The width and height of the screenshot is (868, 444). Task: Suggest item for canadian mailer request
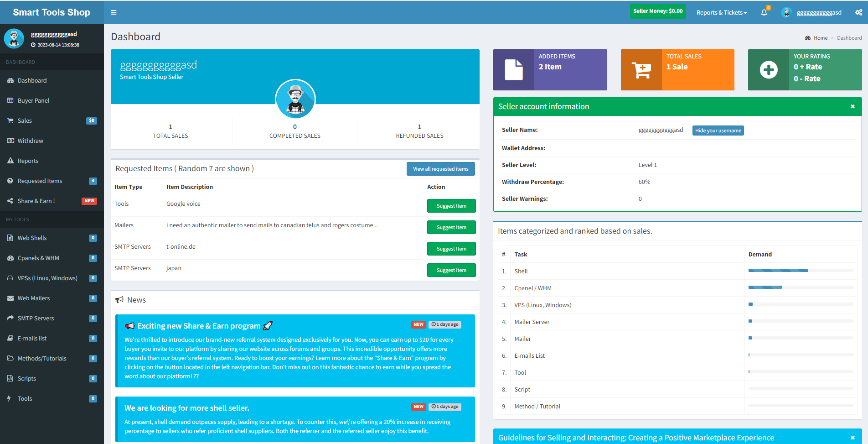451,227
